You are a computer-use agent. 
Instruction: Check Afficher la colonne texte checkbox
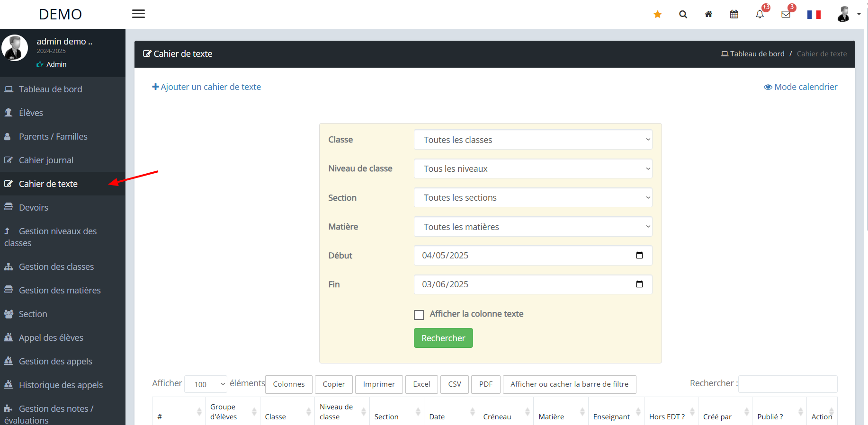click(x=419, y=315)
